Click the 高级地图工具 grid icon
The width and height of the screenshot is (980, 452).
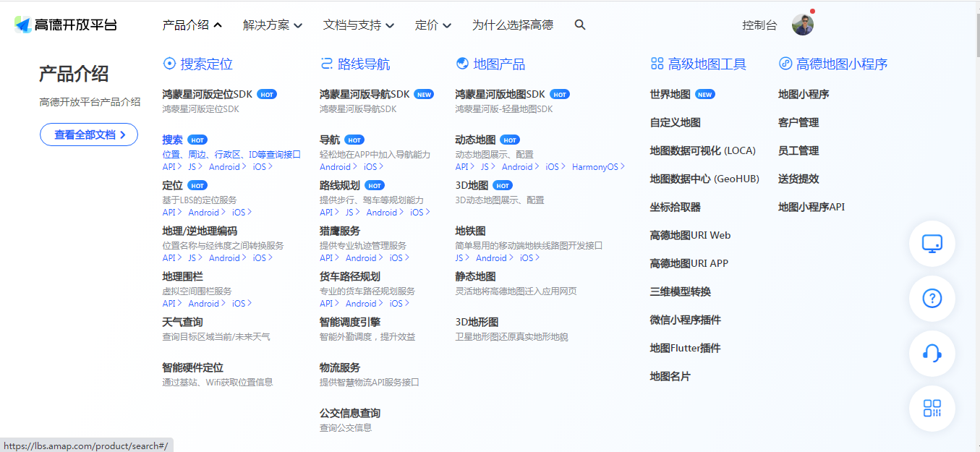point(657,64)
